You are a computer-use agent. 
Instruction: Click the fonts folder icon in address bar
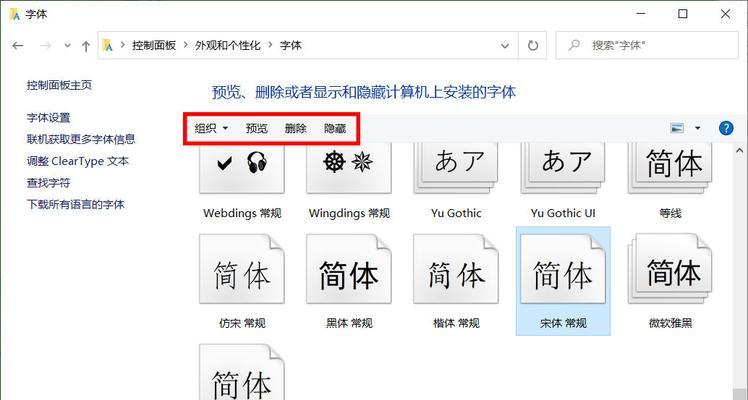pyautogui.click(x=107, y=46)
